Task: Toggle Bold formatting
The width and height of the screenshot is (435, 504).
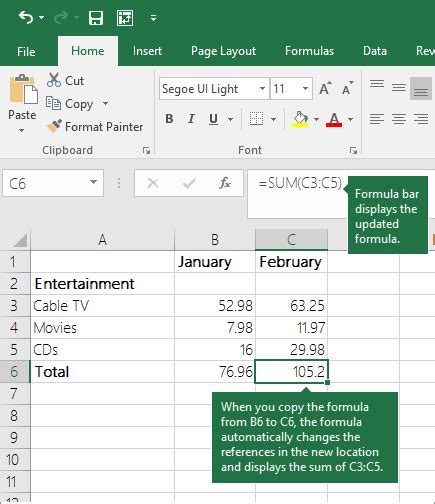Action: (169, 119)
